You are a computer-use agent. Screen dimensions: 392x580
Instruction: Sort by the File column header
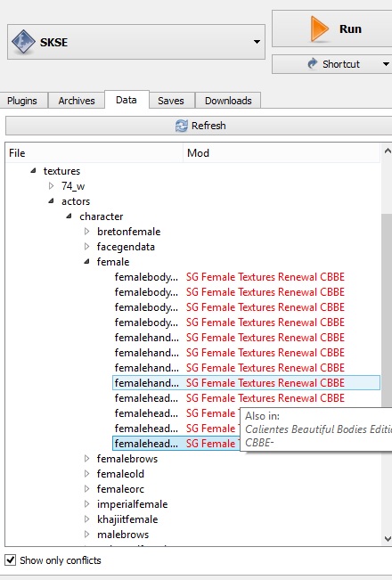(94, 153)
